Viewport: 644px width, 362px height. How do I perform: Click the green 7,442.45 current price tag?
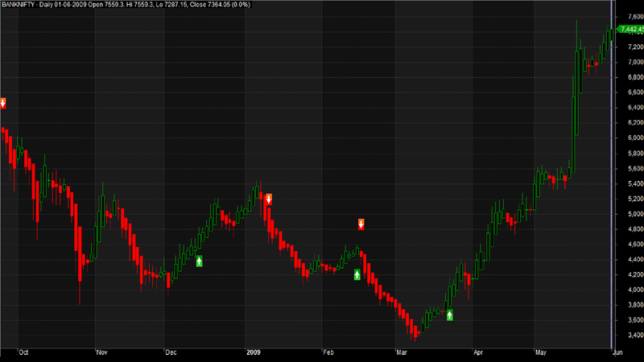pos(631,29)
